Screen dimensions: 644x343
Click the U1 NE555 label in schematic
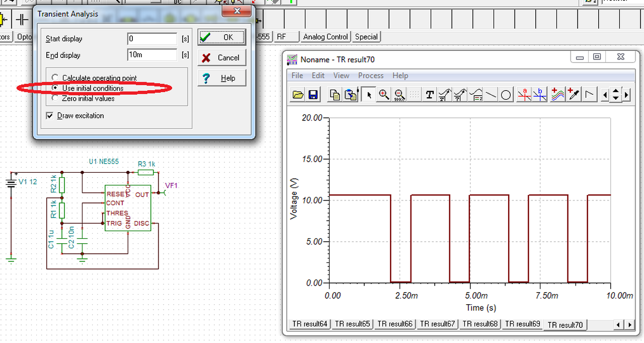104,162
